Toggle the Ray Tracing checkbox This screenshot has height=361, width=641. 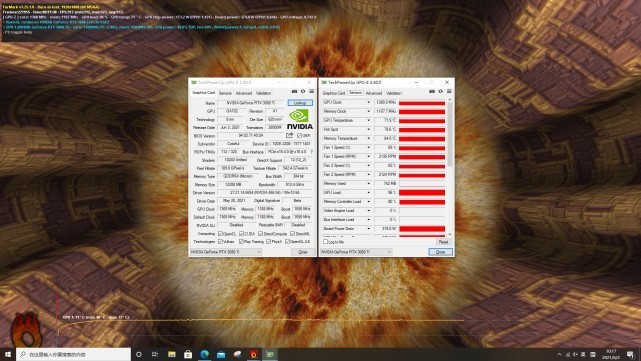(x=241, y=242)
